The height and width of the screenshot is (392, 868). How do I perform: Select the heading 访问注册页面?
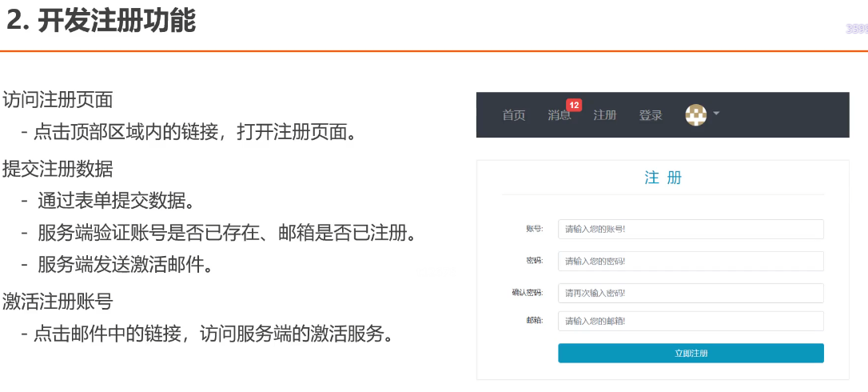pos(58,100)
